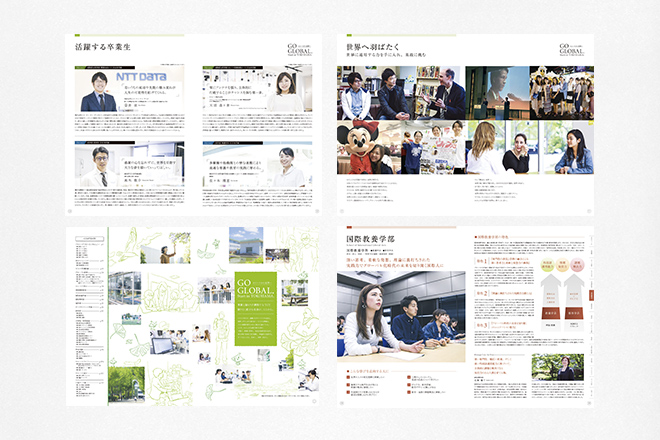The height and width of the screenshot is (440, 660).
Task: Click the GO GLOBAL logo on world page
Action: pos(574,50)
